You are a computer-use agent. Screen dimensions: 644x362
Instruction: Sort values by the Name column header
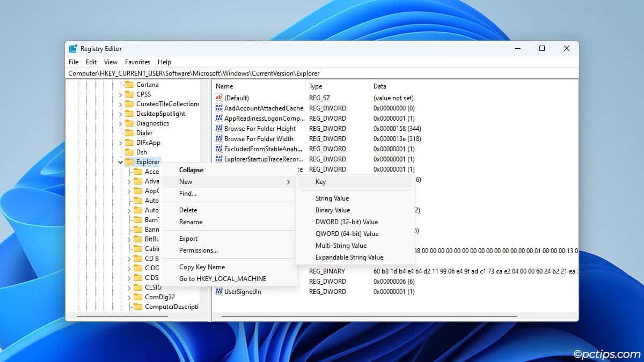point(259,86)
